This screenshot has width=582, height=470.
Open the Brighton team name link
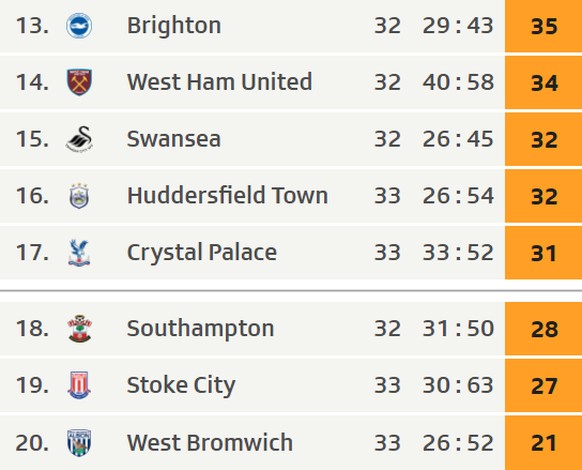click(x=174, y=26)
